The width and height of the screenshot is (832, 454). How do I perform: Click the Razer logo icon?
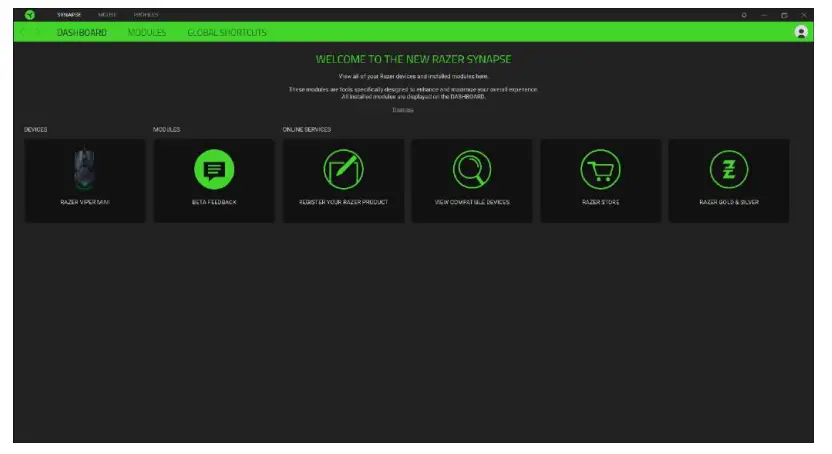point(30,15)
